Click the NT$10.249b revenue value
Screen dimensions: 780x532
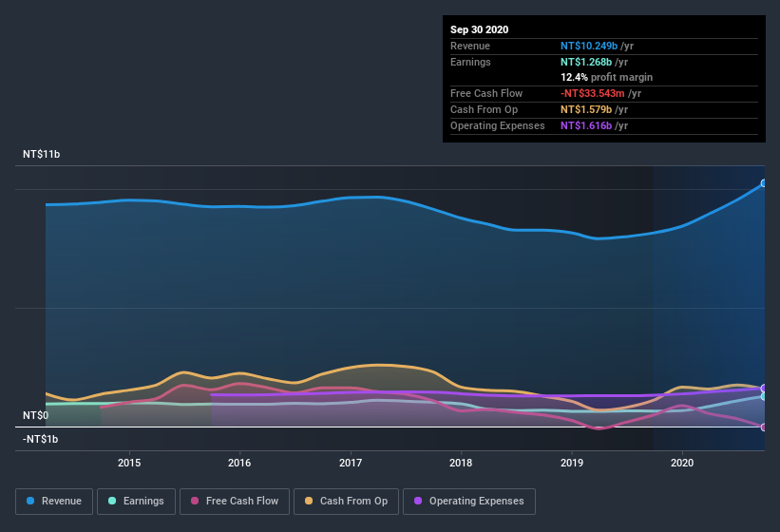589,46
